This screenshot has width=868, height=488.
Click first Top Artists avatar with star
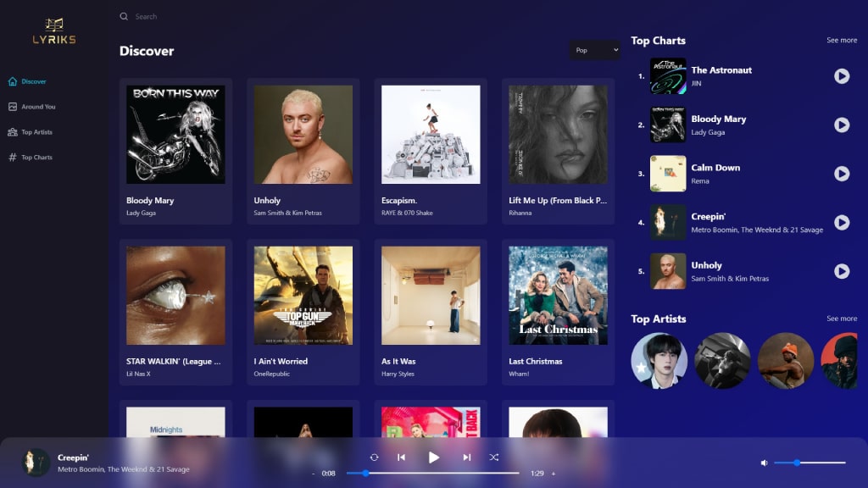[659, 361]
